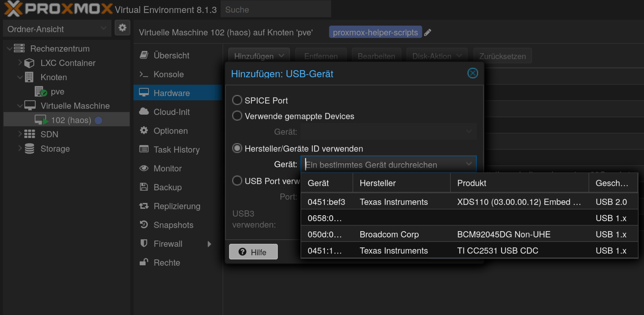Click the Übersicht book icon
The image size is (644, 315).
[144, 55]
